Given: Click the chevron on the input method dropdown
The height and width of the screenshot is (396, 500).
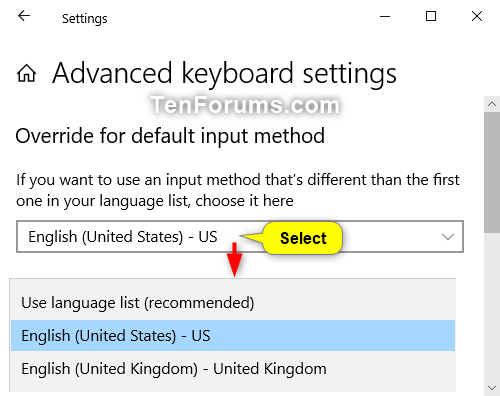Looking at the screenshot, I should [x=448, y=237].
